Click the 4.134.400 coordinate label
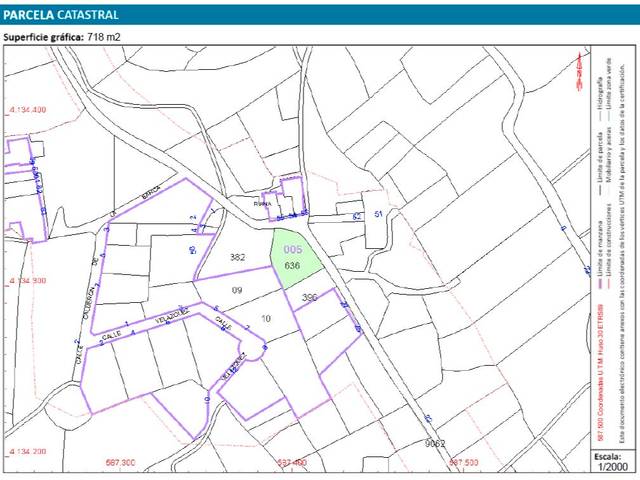The height and width of the screenshot is (480, 640). click(x=27, y=110)
